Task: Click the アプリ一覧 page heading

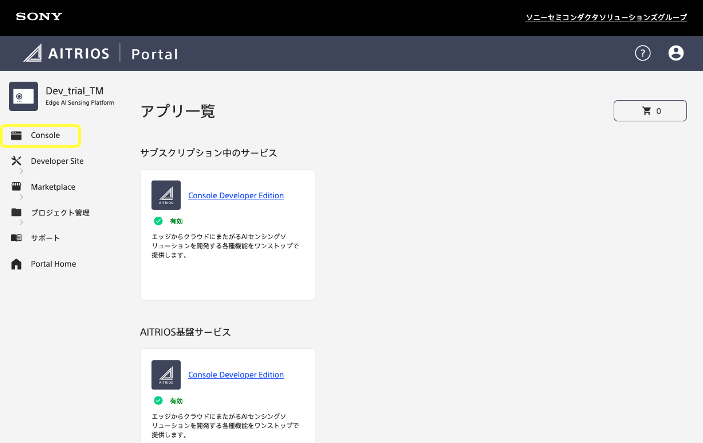Action: pyautogui.click(x=178, y=111)
